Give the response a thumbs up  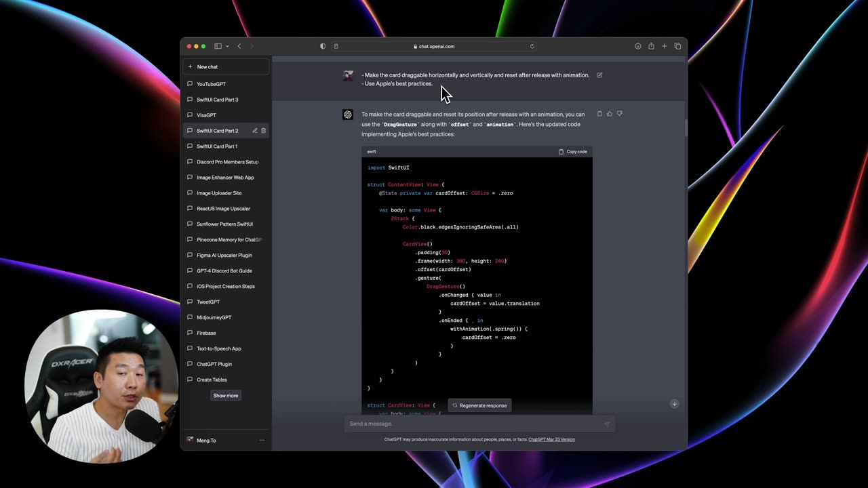[610, 114]
